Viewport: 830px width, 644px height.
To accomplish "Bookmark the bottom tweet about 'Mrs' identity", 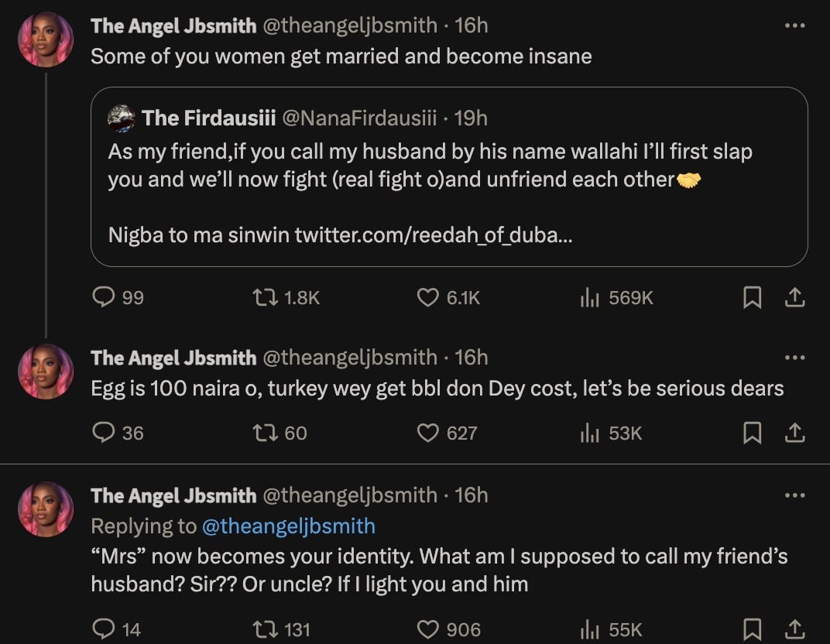I will click(753, 629).
